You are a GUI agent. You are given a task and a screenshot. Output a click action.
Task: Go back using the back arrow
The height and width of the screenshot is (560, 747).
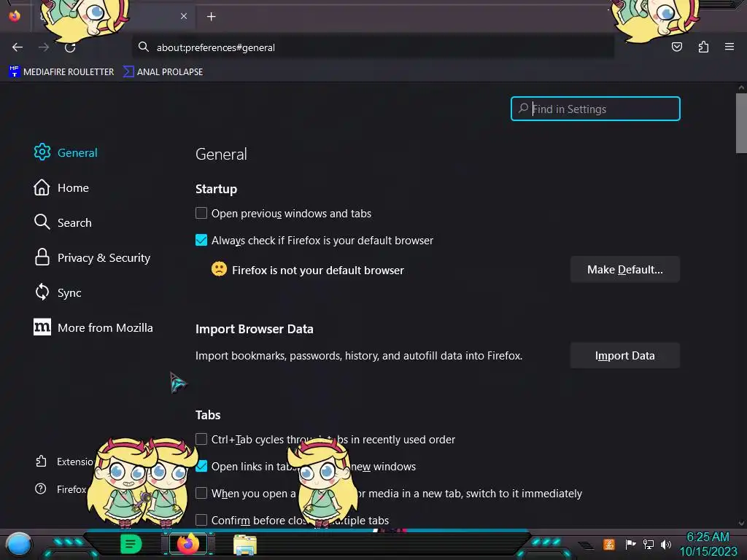tap(18, 47)
